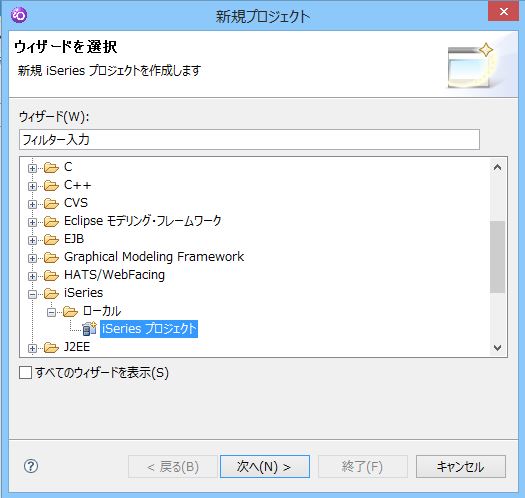Viewport: 525px width, 498px height.
Task: Click the application icon in title bar
Action: pos(19,15)
